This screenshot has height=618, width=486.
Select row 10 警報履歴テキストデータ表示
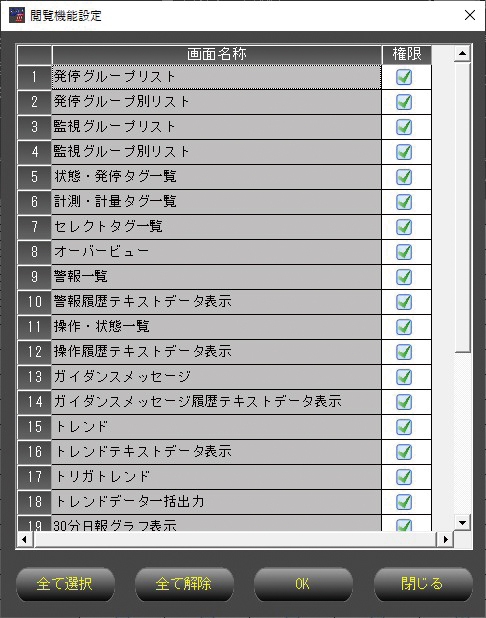[216, 302]
